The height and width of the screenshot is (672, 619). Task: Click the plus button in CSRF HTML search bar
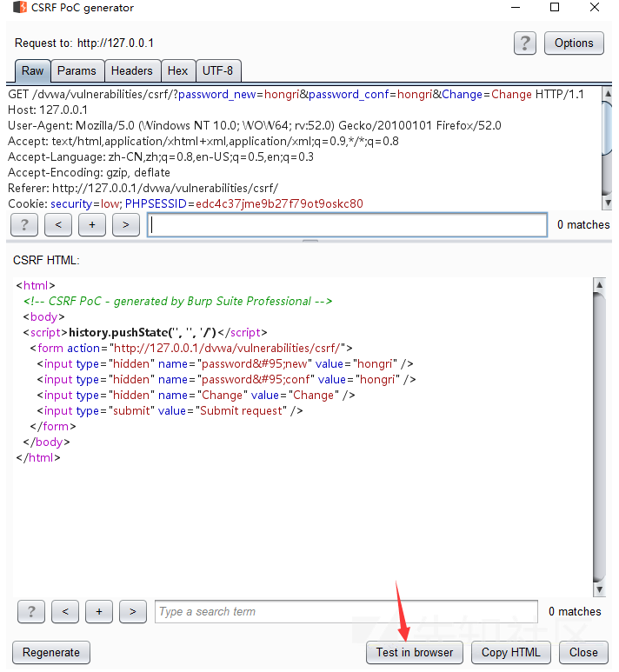(99, 611)
